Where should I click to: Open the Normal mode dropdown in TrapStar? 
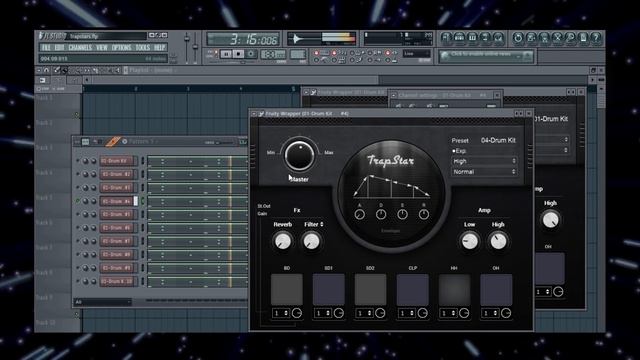point(484,172)
